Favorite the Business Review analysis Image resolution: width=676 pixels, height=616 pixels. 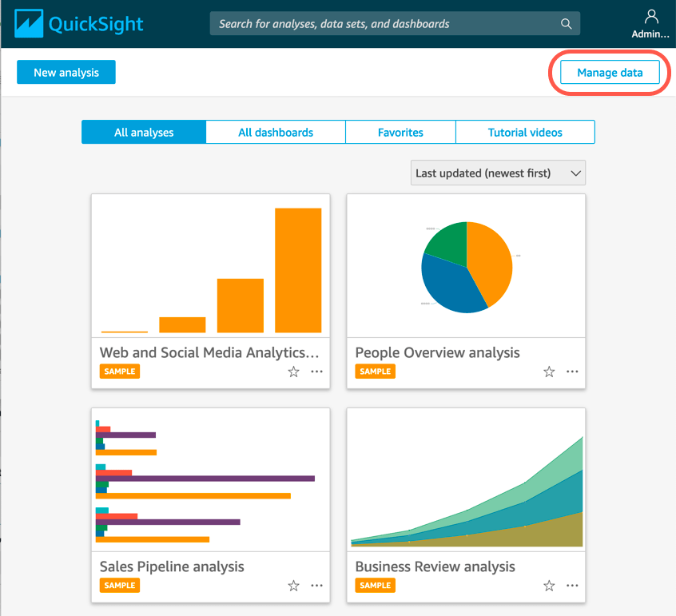pyautogui.click(x=549, y=586)
